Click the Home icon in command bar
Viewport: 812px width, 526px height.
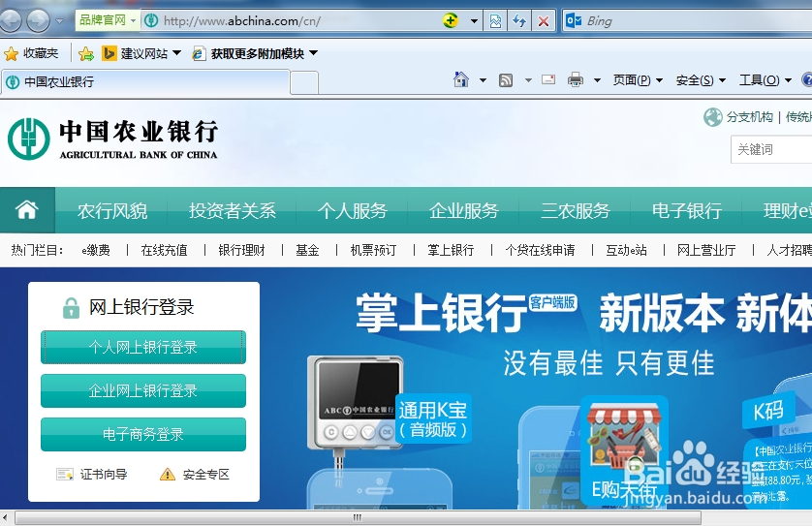click(461, 79)
